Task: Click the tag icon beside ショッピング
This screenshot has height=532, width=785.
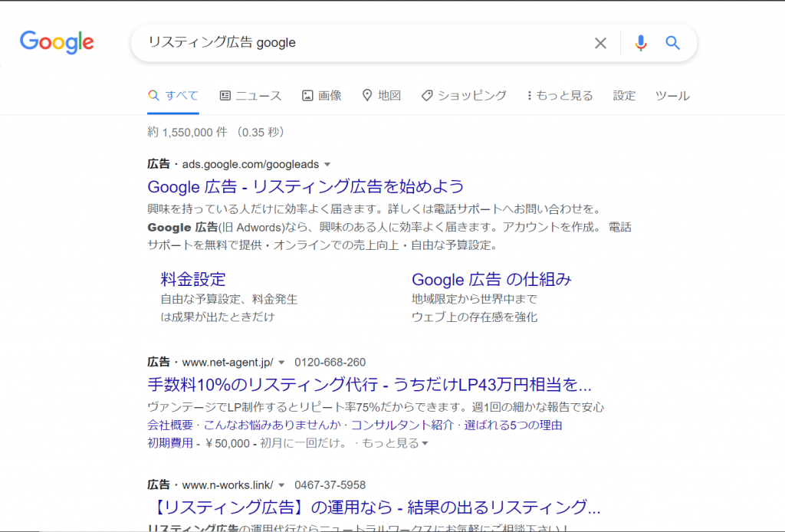Action: pyautogui.click(x=426, y=95)
